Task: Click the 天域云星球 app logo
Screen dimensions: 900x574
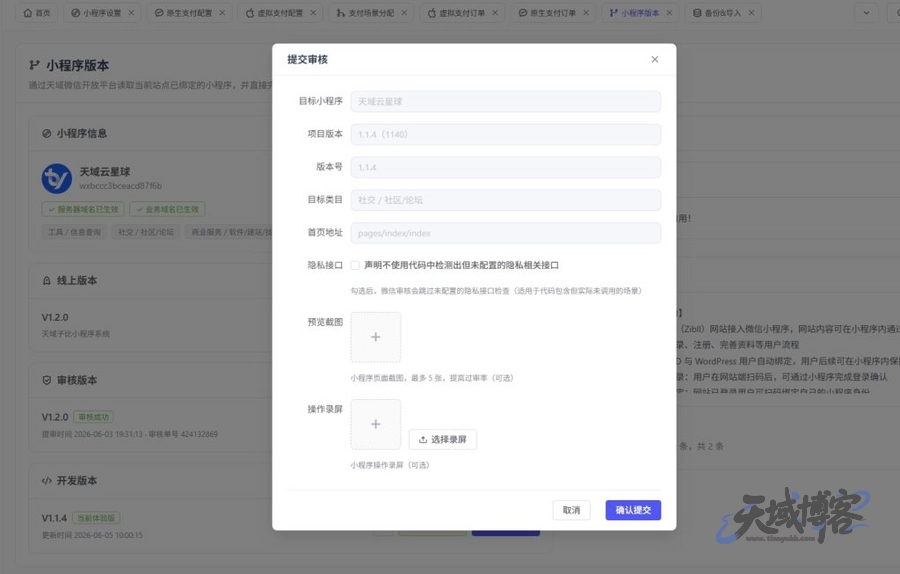Action: tap(56, 179)
